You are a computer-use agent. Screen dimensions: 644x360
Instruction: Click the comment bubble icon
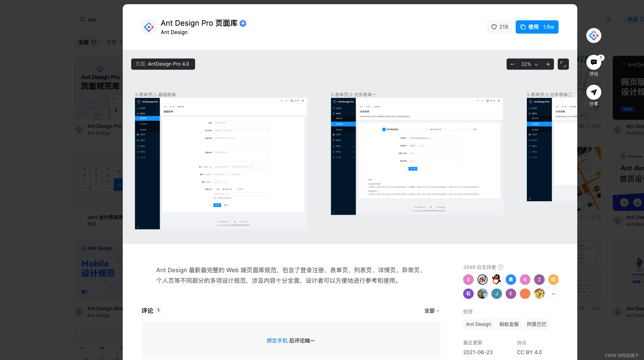coord(594,62)
